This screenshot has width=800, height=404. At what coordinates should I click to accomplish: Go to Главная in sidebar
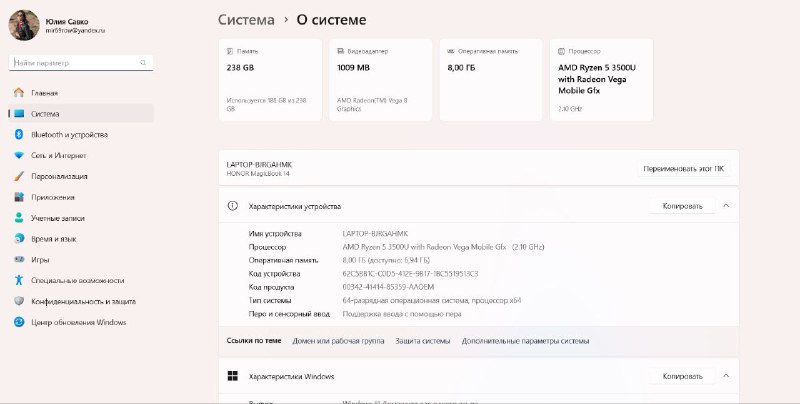point(81,93)
